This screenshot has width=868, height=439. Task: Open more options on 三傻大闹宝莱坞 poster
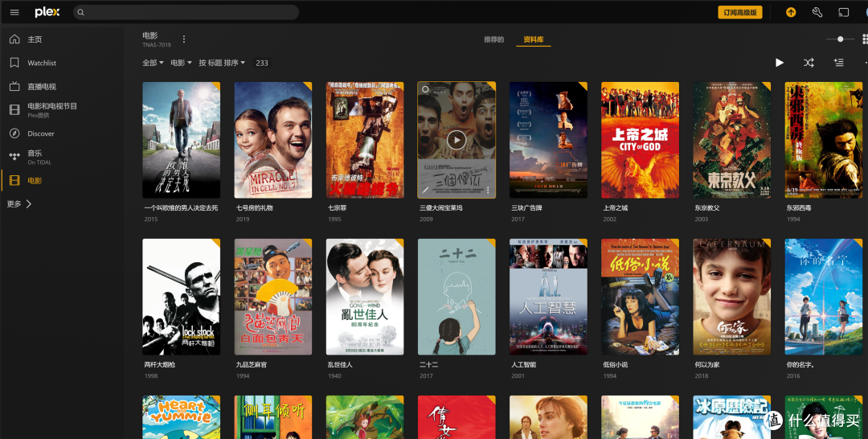point(488,191)
